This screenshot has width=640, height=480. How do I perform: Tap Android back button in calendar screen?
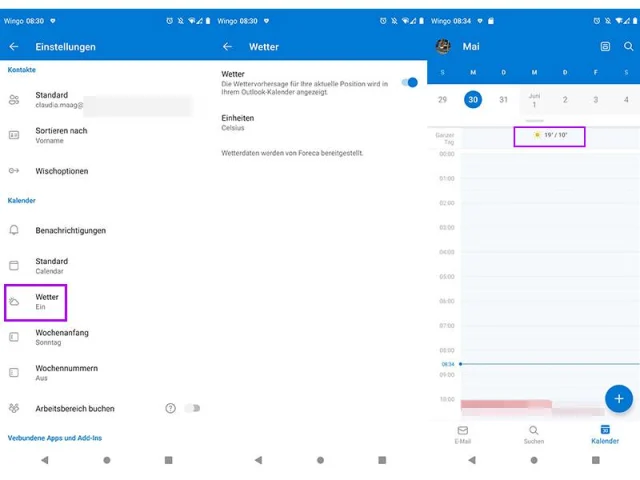[x=472, y=460]
